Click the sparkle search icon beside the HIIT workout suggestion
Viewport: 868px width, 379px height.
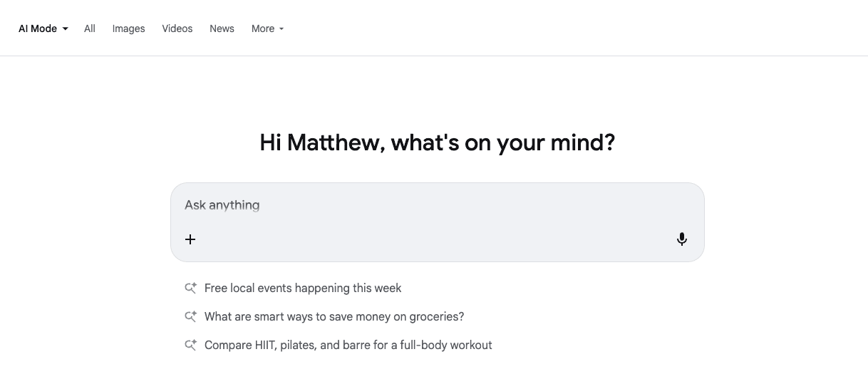(190, 346)
